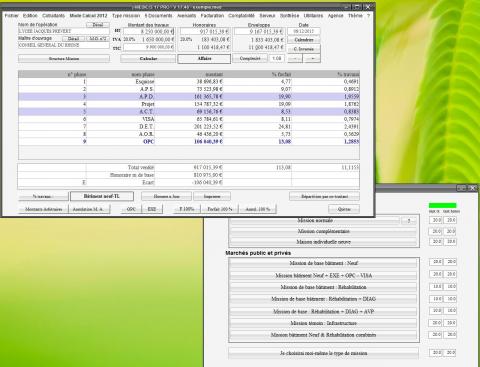Viewport: 480px width, 367px height.
Task: Decrease complexity with the minus button
Action: (x=295, y=58)
